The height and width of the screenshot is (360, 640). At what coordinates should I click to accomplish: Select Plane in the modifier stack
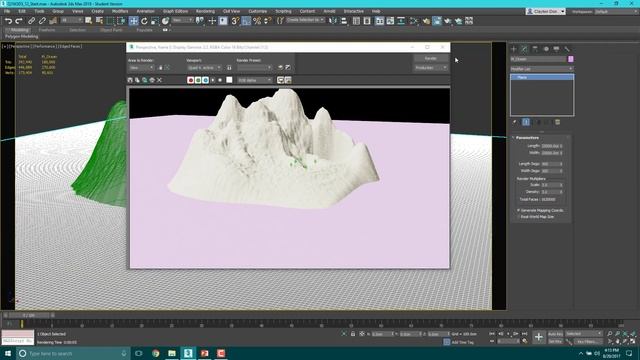(542, 77)
